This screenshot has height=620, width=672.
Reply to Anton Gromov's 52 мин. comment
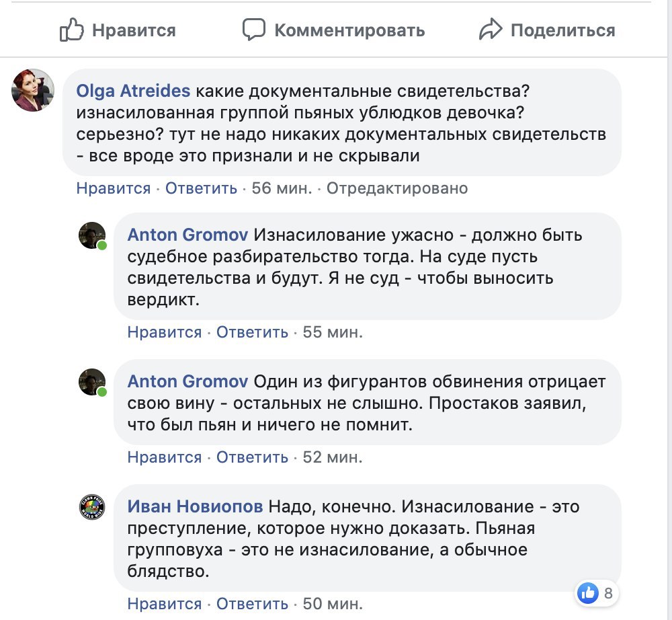click(252, 457)
